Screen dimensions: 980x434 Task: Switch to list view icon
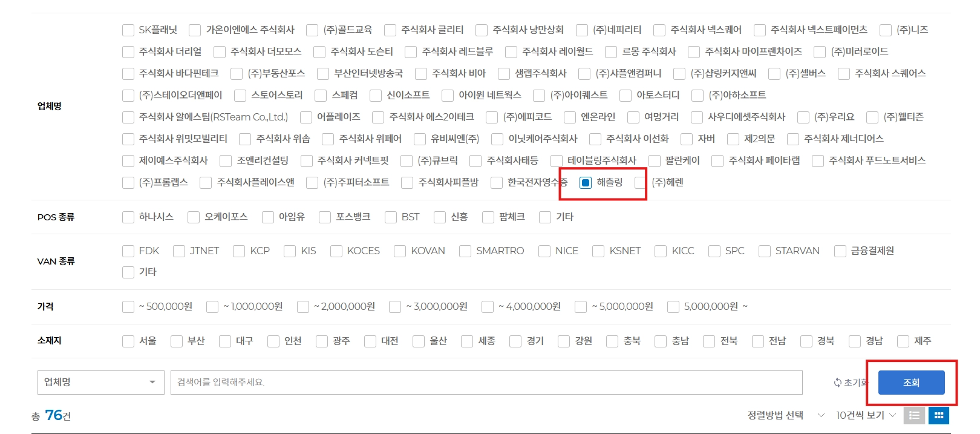[914, 415]
